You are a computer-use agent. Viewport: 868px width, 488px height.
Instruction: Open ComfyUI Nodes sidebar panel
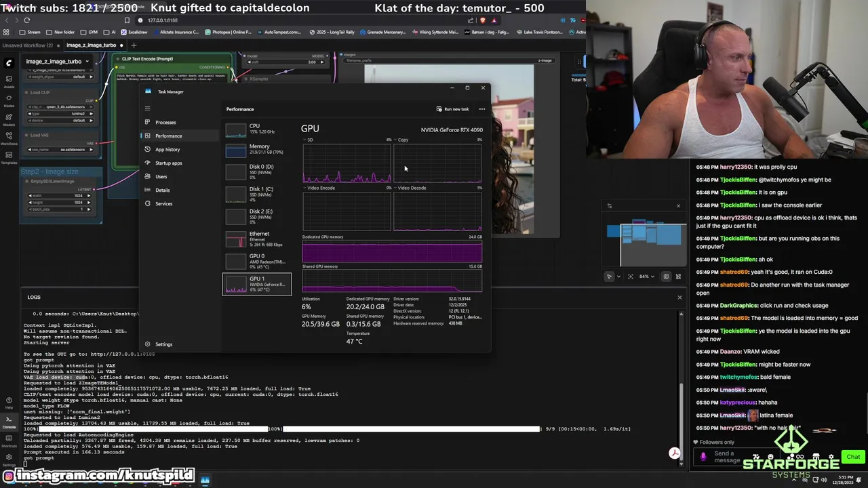pyautogui.click(x=9, y=100)
